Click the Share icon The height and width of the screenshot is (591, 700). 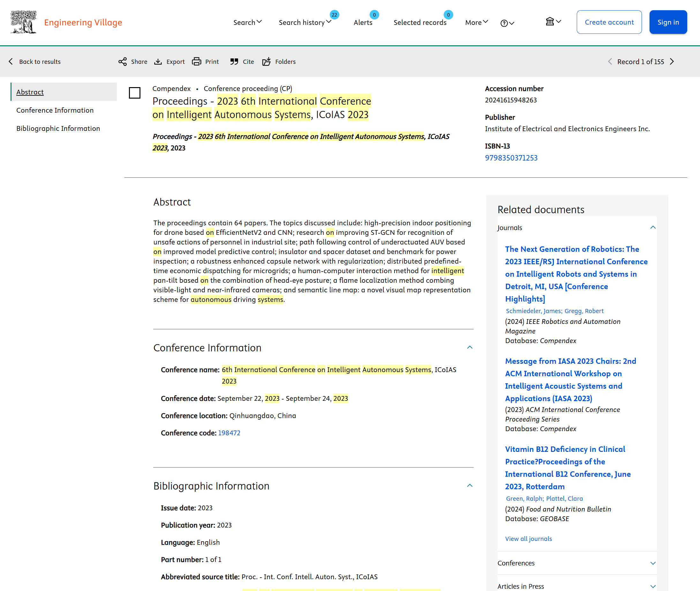[x=123, y=62]
